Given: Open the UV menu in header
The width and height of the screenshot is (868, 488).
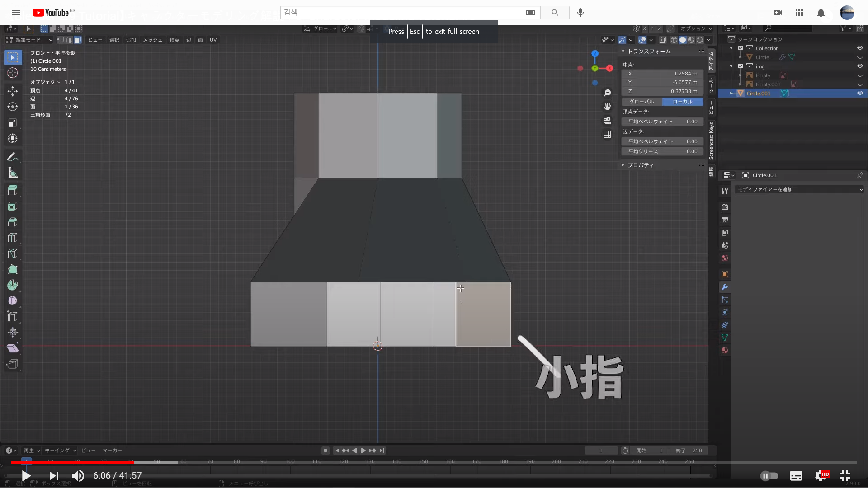Looking at the screenshot, I should pyautogui.click(x=213, y=40).
